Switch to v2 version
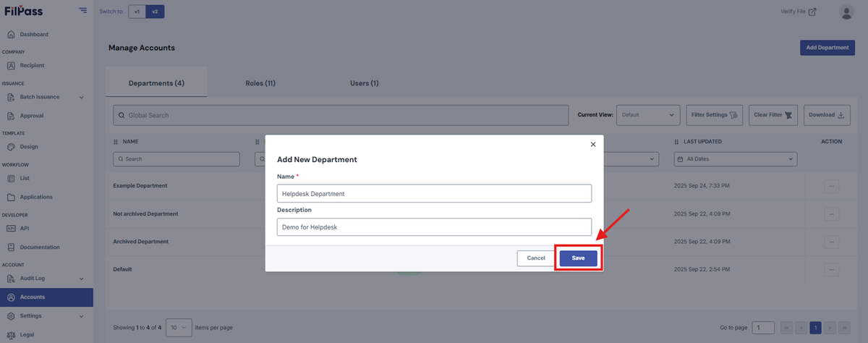Screen dimensions: 868x343 pyautogui.click(x=155, y=12)
